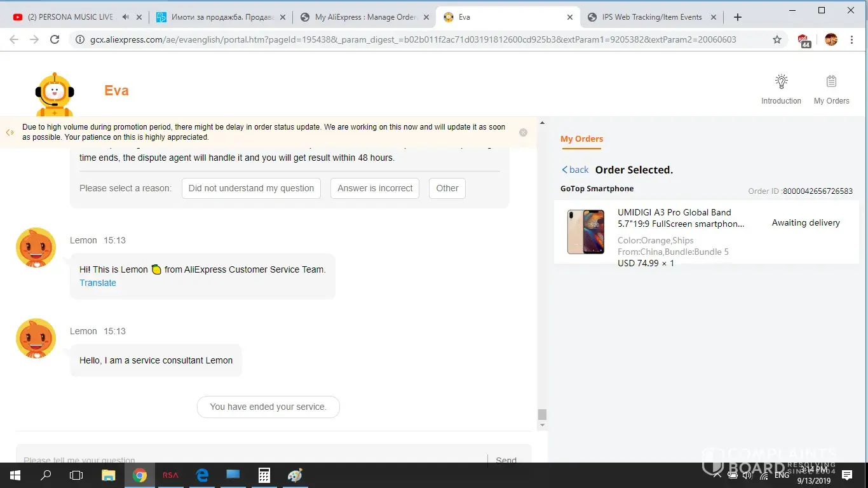The width and height of the screenshot is (868, 488).
Task: Launch Microsoft Edge from the taskbar
Action: pos(202,475)
